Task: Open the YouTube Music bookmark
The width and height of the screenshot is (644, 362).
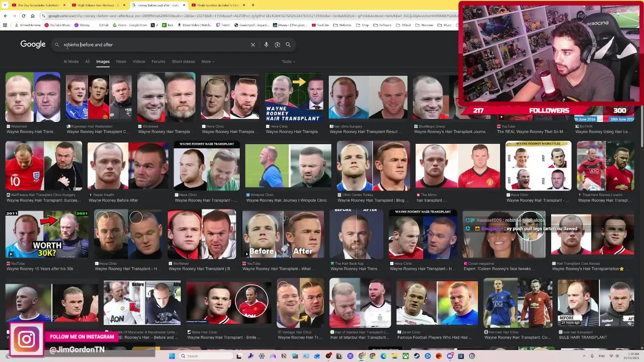Action: point(57,25)
